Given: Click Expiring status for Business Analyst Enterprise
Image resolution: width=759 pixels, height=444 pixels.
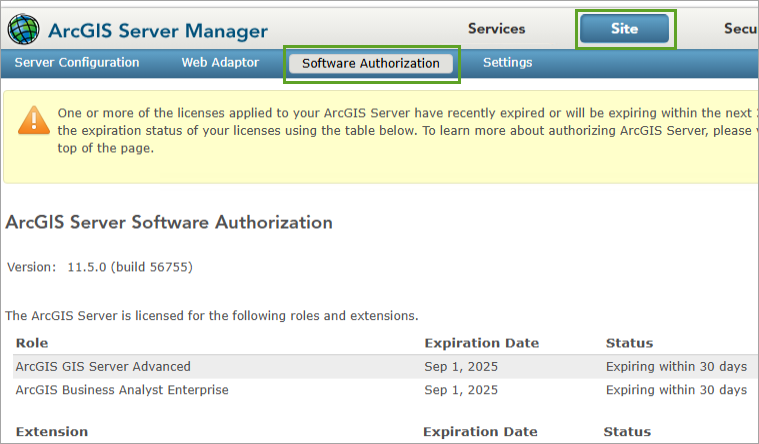Looking at the screenshot, I should tap(676, 390).
